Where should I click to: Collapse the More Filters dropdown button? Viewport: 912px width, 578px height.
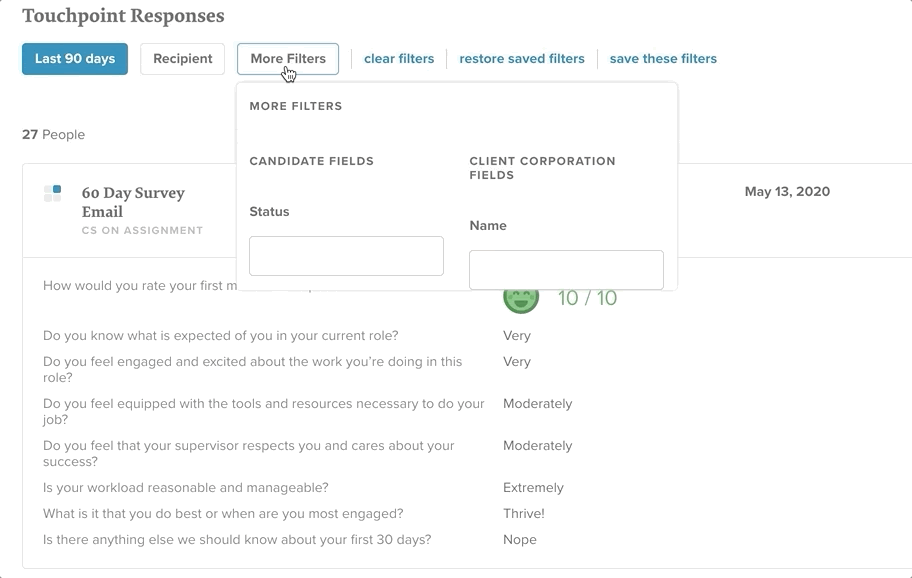(288, 59)
